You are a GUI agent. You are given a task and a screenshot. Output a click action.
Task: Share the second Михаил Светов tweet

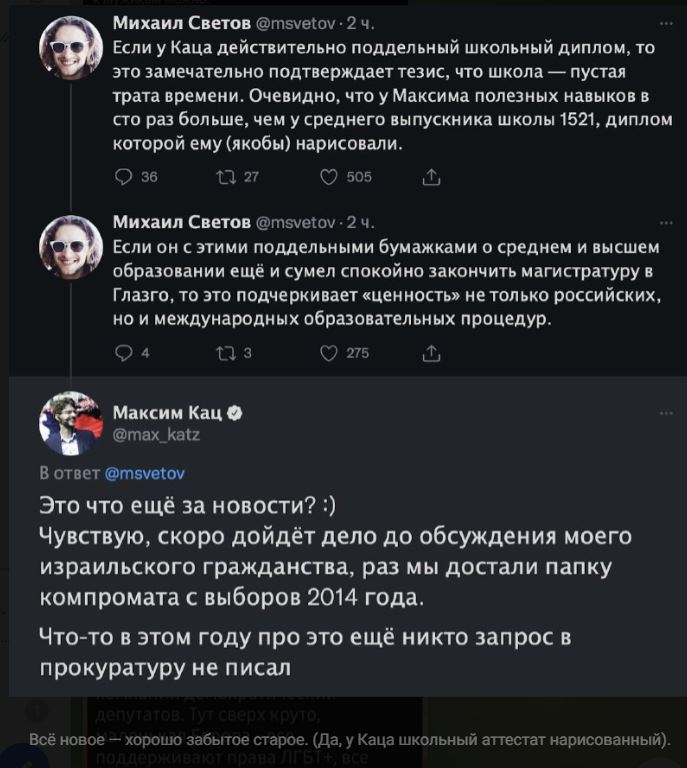(x=432, y=352)
